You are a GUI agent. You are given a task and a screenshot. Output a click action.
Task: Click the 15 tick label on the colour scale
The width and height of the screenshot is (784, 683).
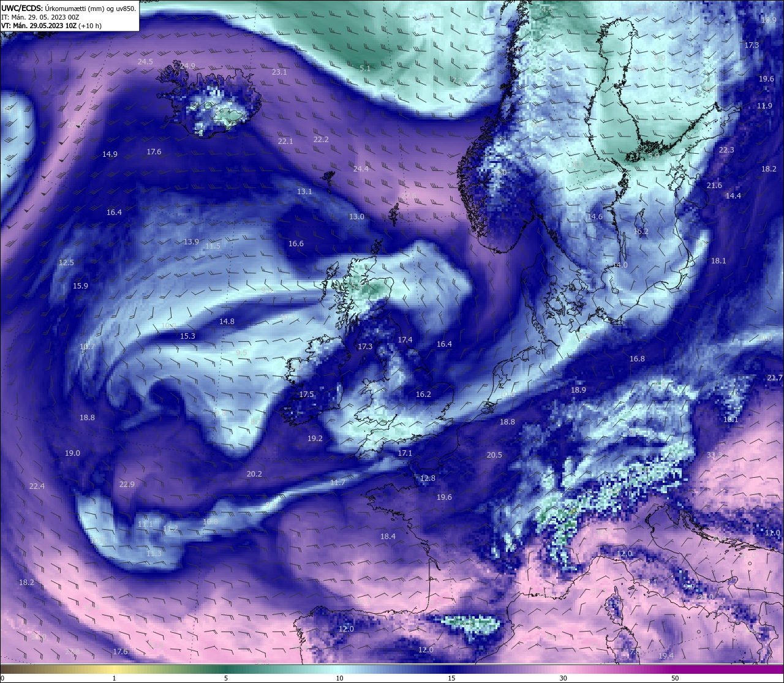click(451, 677)
